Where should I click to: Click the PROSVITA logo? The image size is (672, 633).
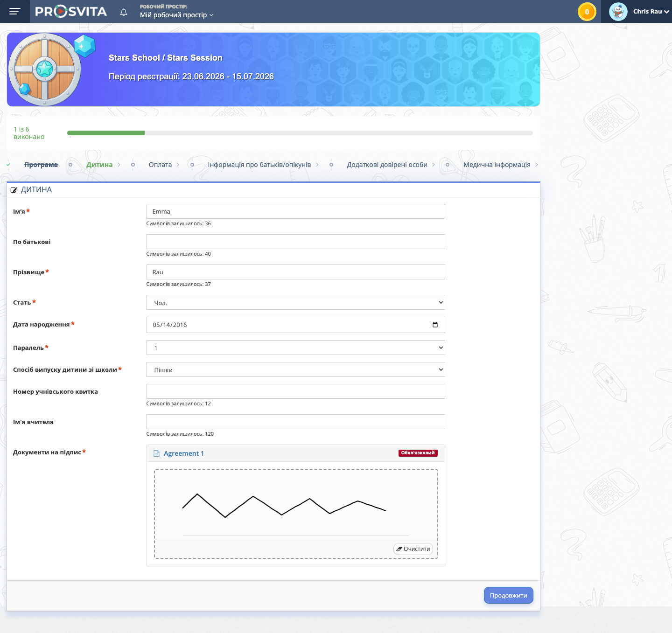pos(71,11)
